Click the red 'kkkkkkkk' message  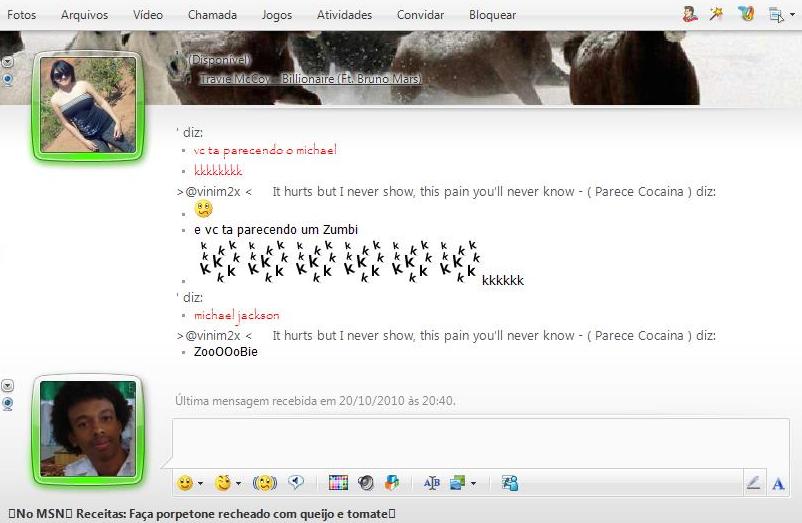(218, 171)
